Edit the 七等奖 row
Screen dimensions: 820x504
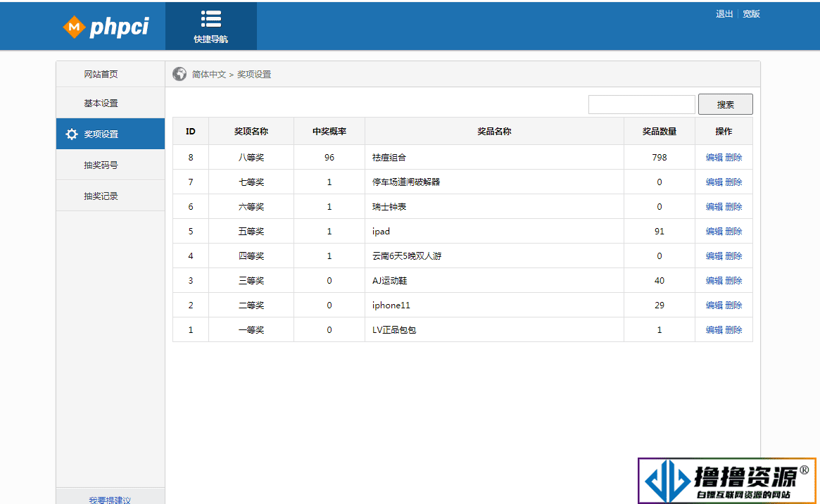tap(714, 182)
